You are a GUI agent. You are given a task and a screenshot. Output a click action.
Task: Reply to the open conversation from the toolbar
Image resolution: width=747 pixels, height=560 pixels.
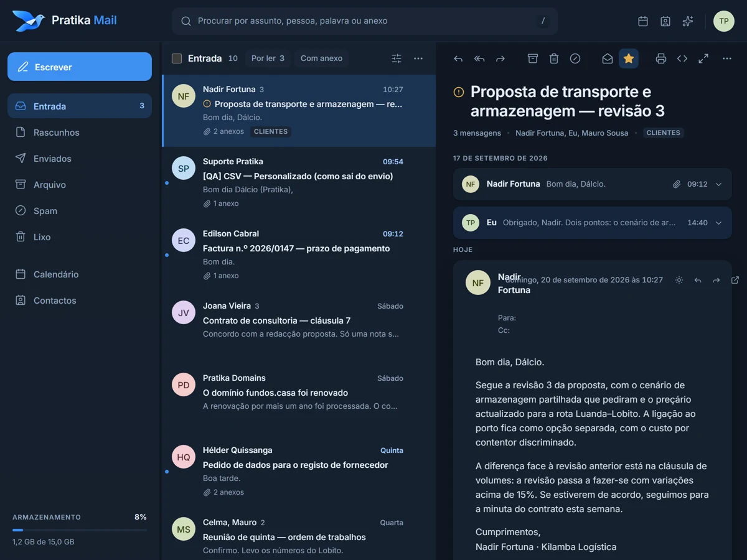tap(458, 58)
